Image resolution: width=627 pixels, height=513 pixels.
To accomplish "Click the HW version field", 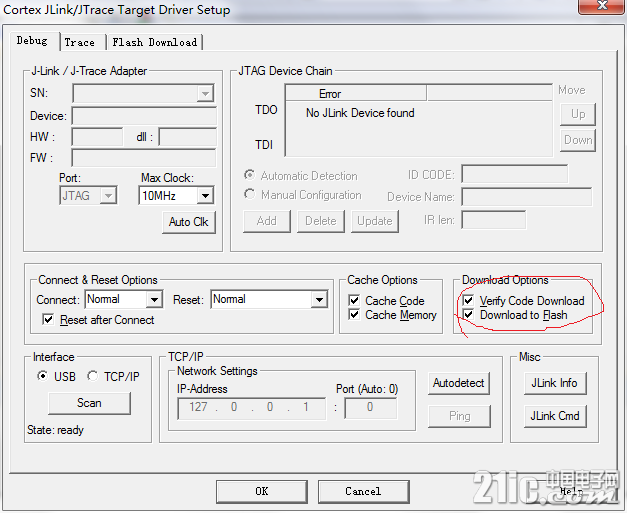I will click(97, 137).
